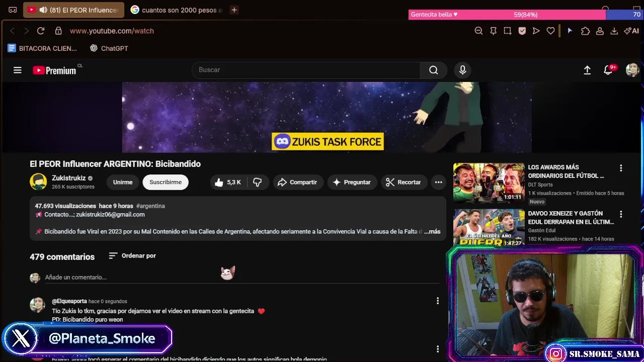Open YouTube hamburger guide menu

point(18,70)
